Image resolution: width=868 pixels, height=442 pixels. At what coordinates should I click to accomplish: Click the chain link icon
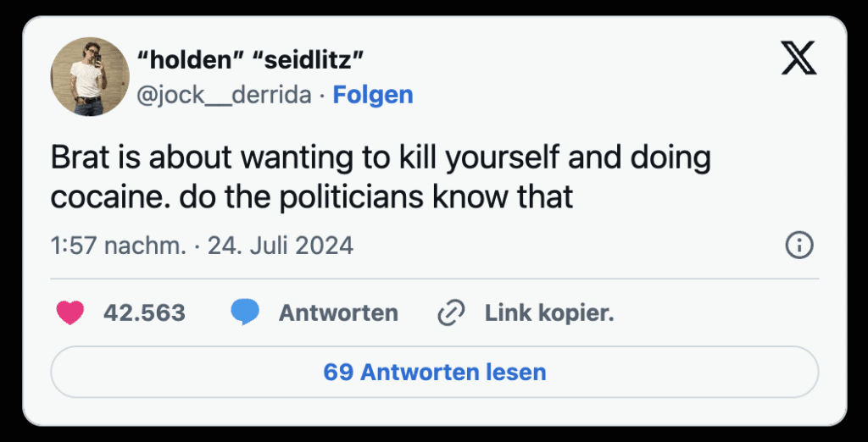coord(450,313)
